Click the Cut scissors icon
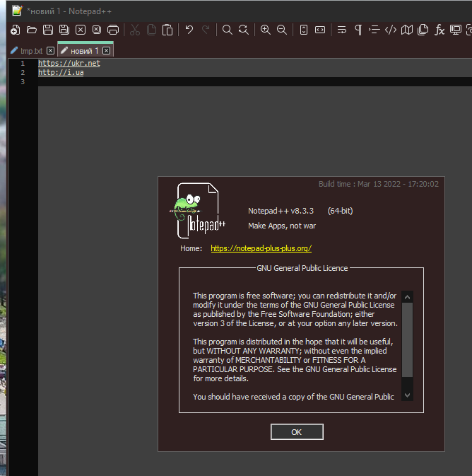 tap(135, 30)
